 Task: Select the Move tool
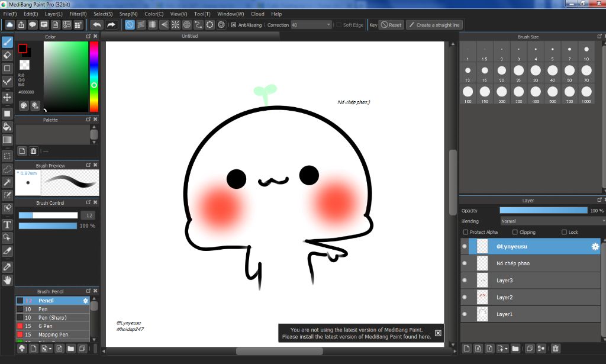tap(8, 97)
